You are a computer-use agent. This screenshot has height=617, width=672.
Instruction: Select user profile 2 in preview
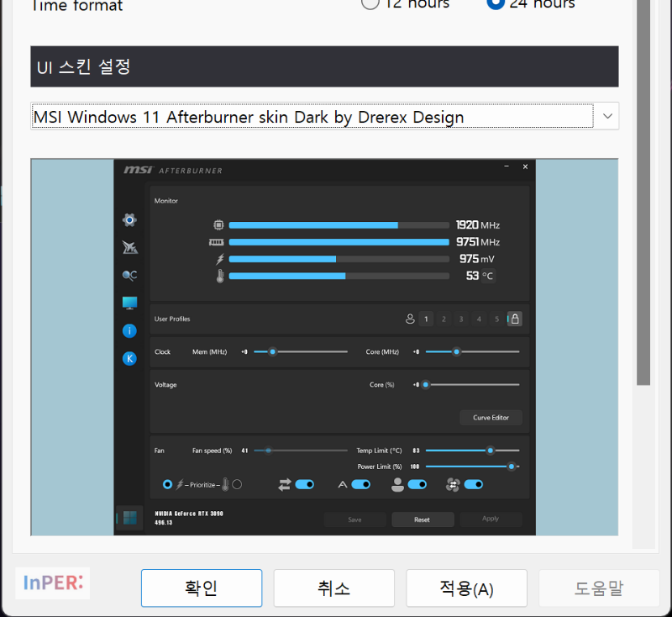[444, 319]
